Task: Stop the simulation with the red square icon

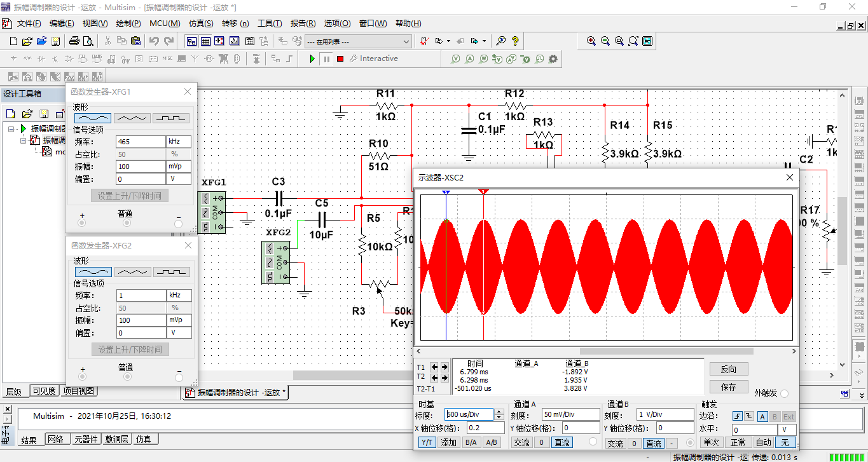Action: point(340,58)
